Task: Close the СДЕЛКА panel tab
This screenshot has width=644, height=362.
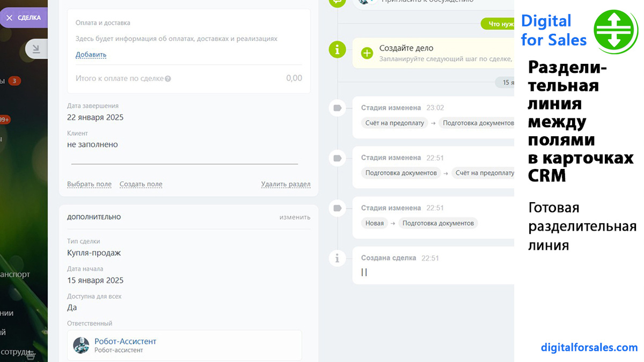Action: coord(9,18)
